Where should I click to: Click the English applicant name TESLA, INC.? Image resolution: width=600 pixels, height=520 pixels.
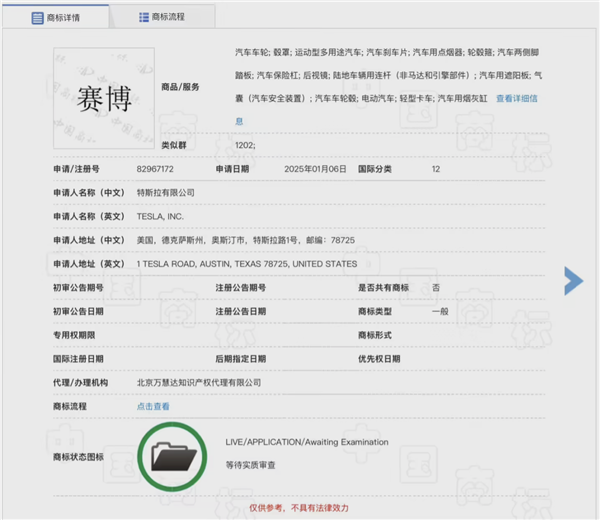160,216
